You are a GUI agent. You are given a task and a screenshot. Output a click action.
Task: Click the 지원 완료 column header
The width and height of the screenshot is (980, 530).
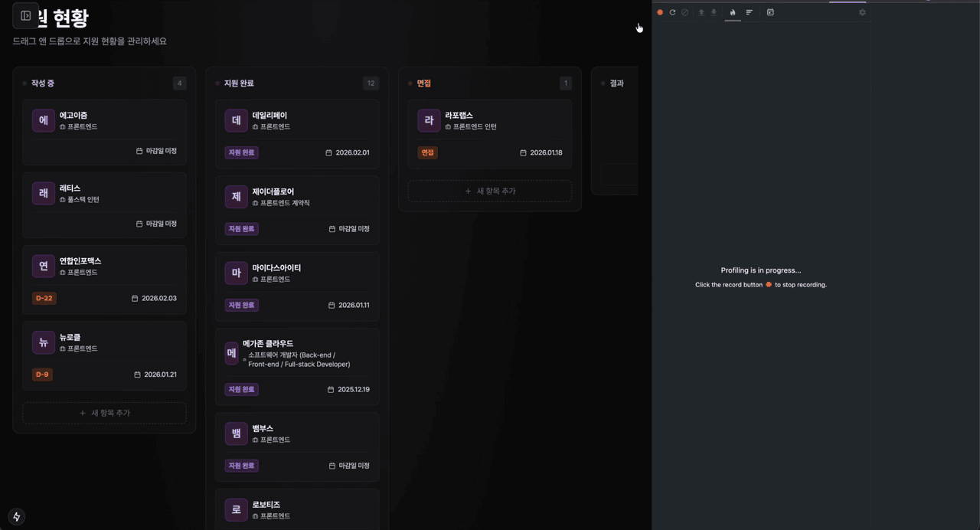click(x=239, y=83)
